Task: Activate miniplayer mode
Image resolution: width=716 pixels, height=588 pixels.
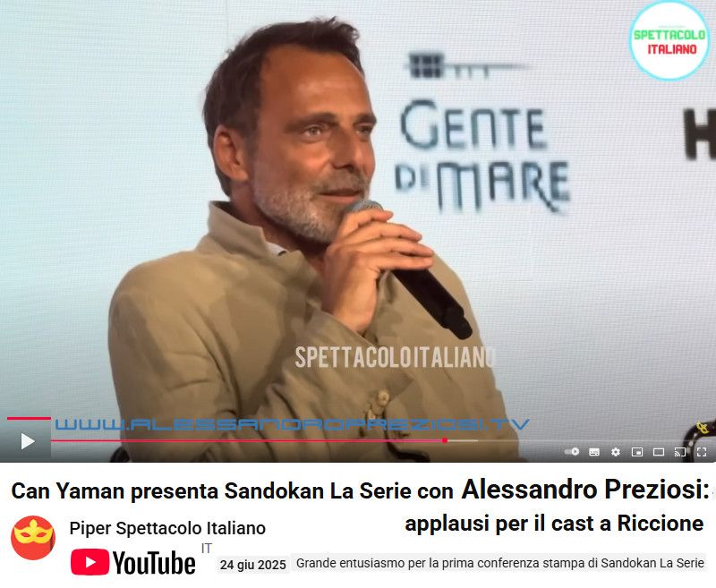Action: tap(637, 452)
